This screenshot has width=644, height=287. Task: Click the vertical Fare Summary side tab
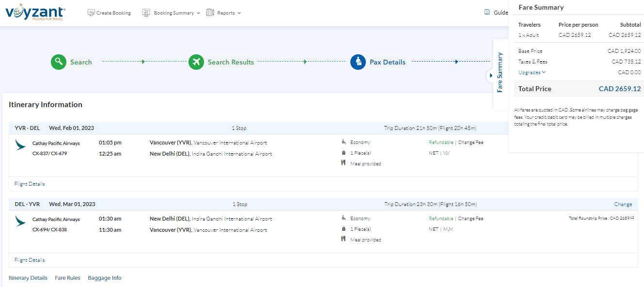pos(500,73)
